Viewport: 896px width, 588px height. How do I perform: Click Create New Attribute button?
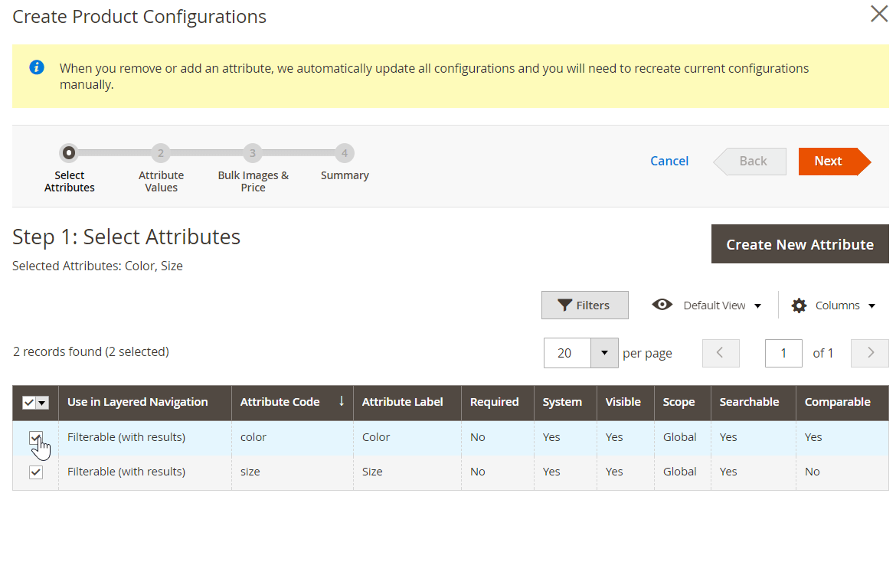click(x=800, y=244)
